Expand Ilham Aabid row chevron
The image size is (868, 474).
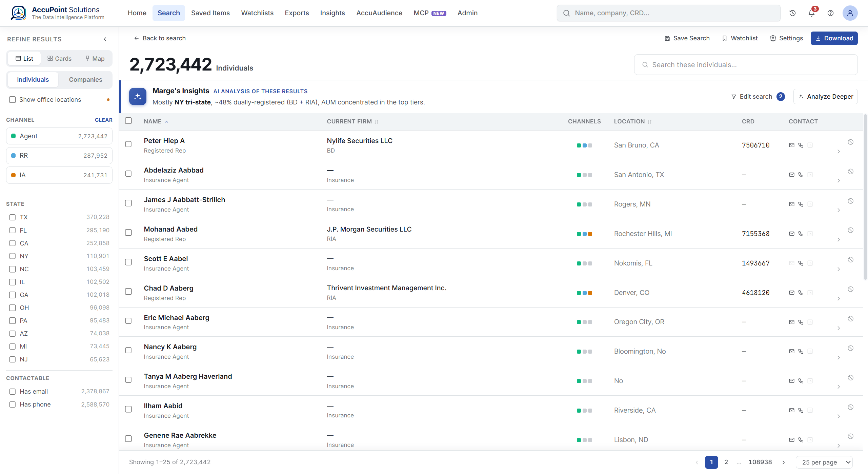(x=839, y=416)
